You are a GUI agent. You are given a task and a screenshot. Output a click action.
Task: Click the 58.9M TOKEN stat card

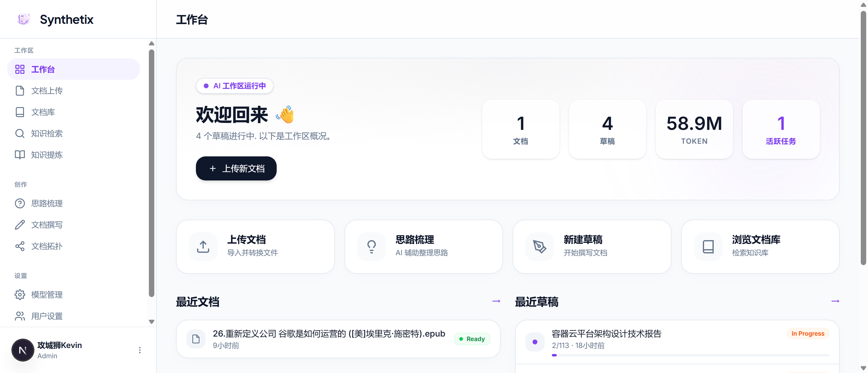694,129
